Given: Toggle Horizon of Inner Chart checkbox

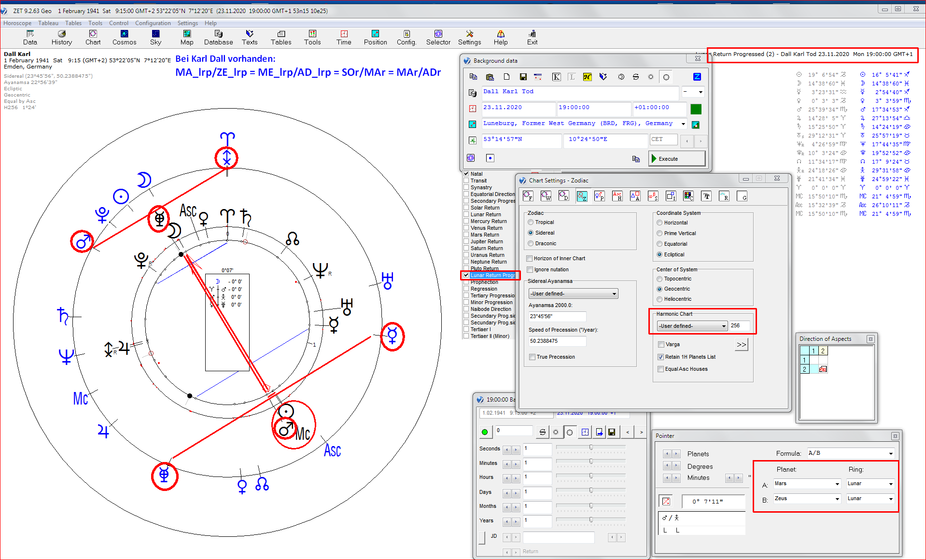Looking at the screenshot, I should coord(530,258).
